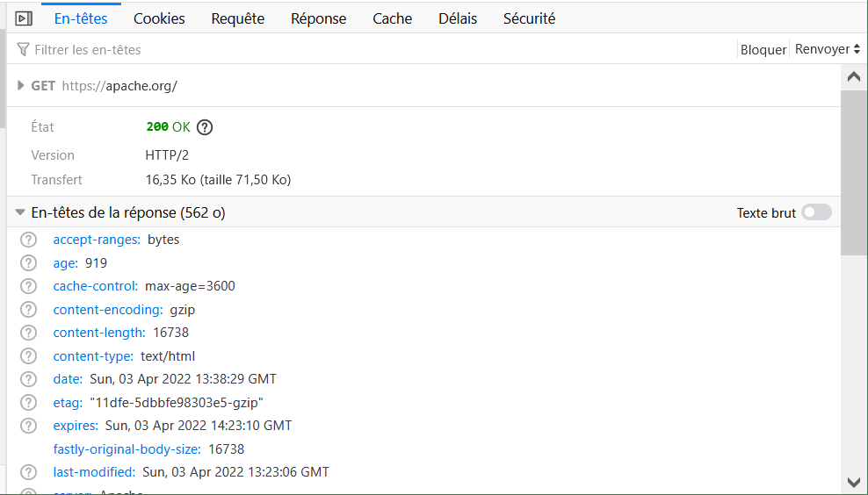Click the Bloquer button
Viewport: 868px width, 495px height.
click(x=763, y=50)
